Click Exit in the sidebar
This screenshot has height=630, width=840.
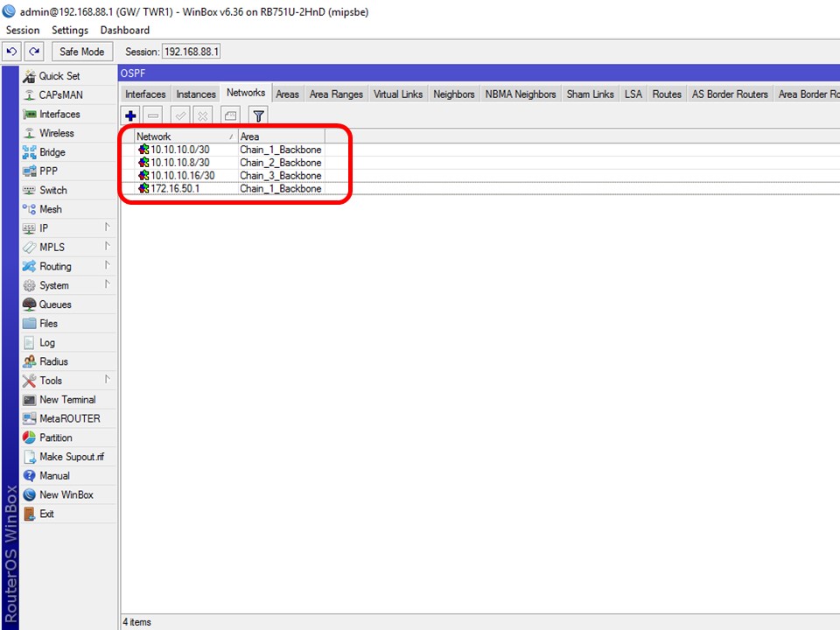coord(68,514)
